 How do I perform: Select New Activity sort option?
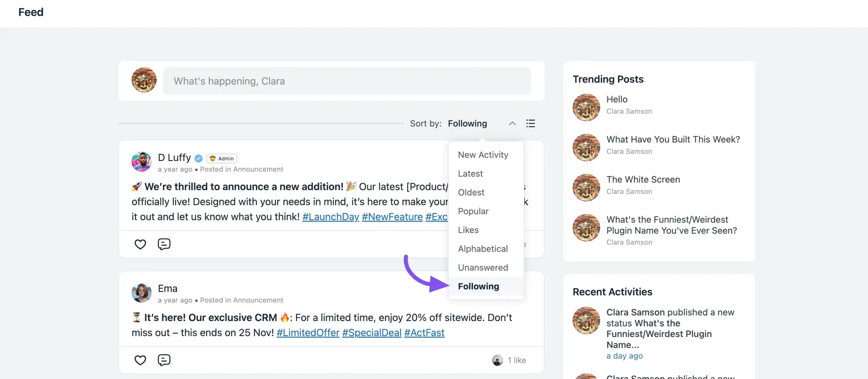(483, 155)
